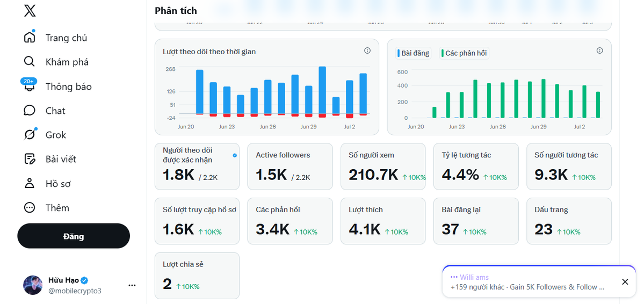Click the 3.4K replies value
This screenshot has height=304, width=644.
coord(273,230)
